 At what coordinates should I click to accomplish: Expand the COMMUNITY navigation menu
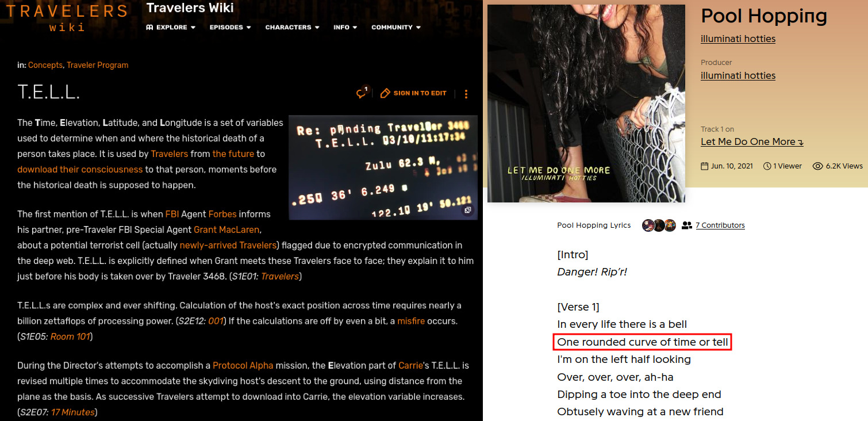pyautogui.click(x=396, y=27)
